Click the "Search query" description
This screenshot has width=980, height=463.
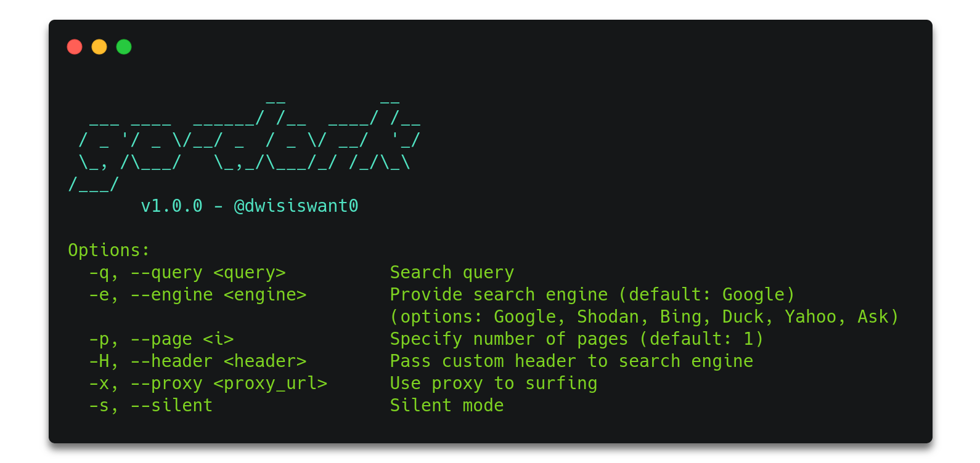coord(452,272)
